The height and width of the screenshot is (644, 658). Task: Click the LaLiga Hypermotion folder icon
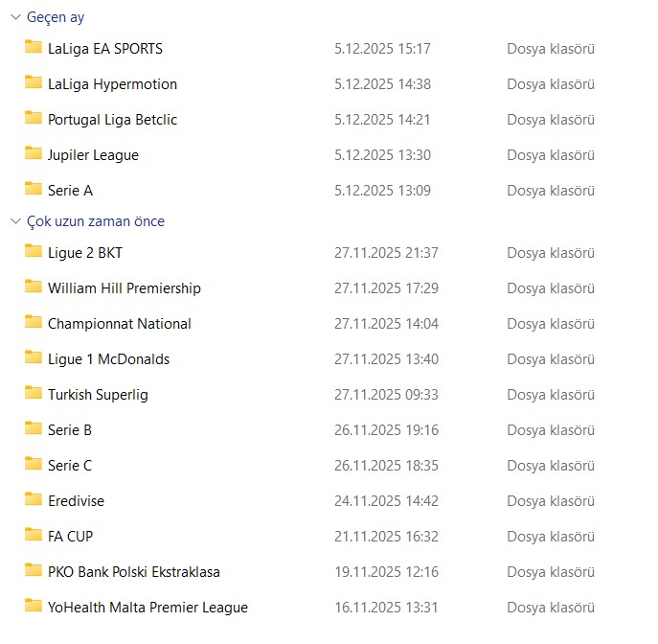tap(34, 83)
